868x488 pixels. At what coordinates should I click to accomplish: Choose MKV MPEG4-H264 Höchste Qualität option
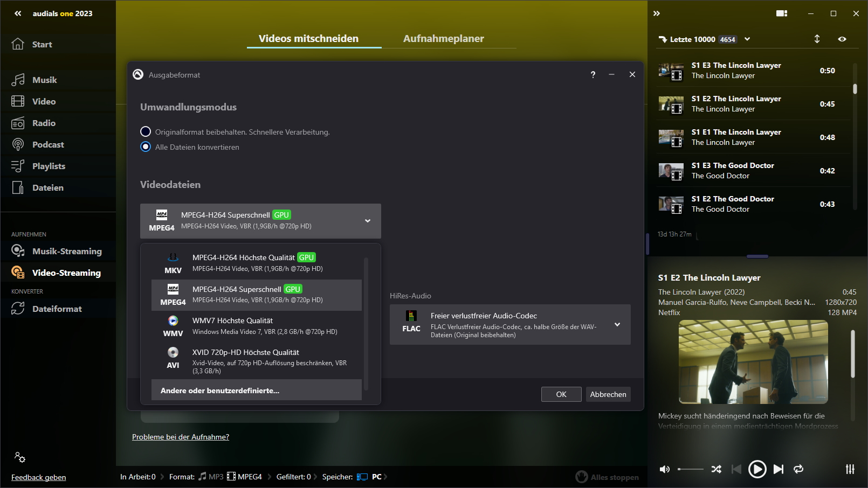pyautogui.click(x=257, y=263)
